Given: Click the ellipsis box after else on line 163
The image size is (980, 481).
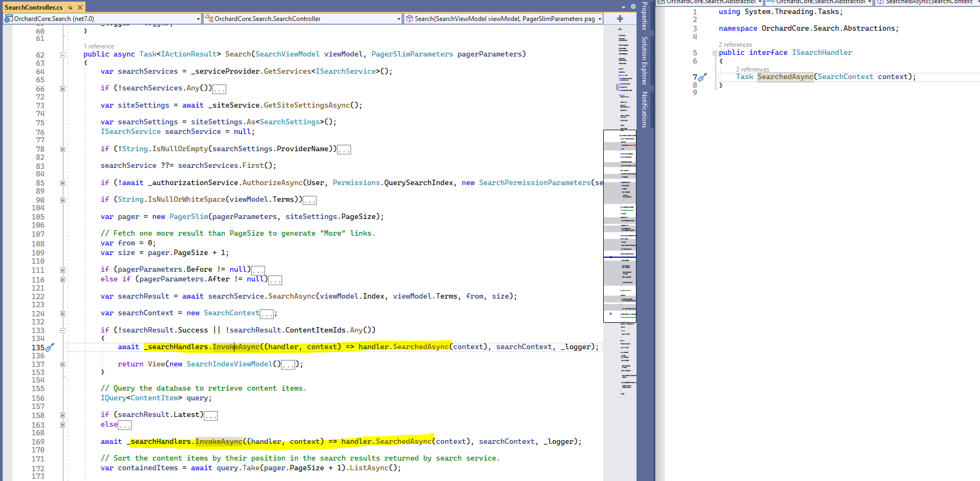Looking at the screenshot, I should coord(125,425).
